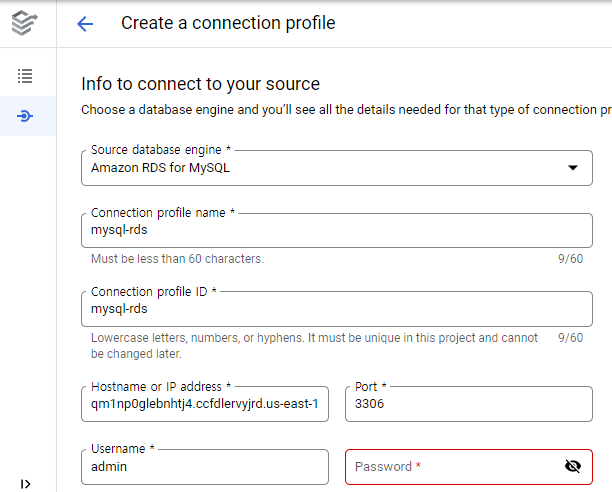Click the Create a connection profile title

(x=228, y=23)
